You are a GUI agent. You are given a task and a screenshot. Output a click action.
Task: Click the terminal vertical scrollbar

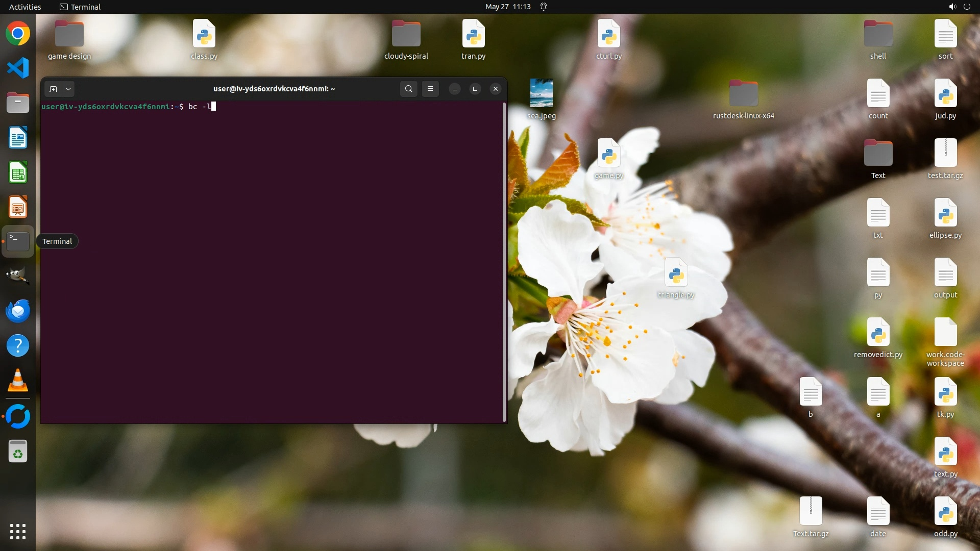504,262
